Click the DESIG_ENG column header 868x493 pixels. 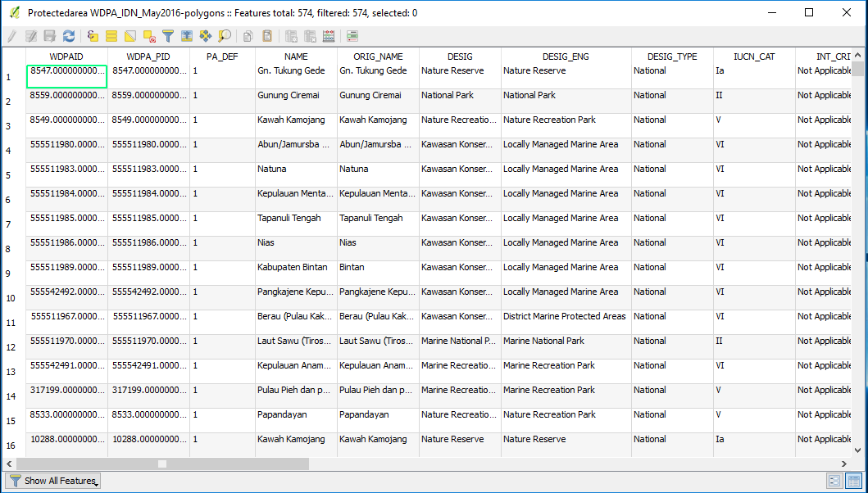tap(566, 57)
